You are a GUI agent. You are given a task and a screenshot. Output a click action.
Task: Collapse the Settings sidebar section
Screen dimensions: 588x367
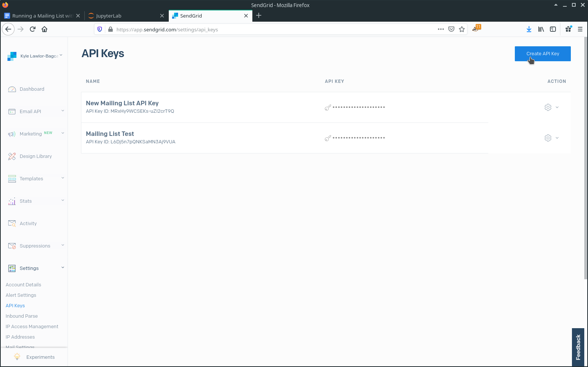pyautogui.click(x=35, y=268)
